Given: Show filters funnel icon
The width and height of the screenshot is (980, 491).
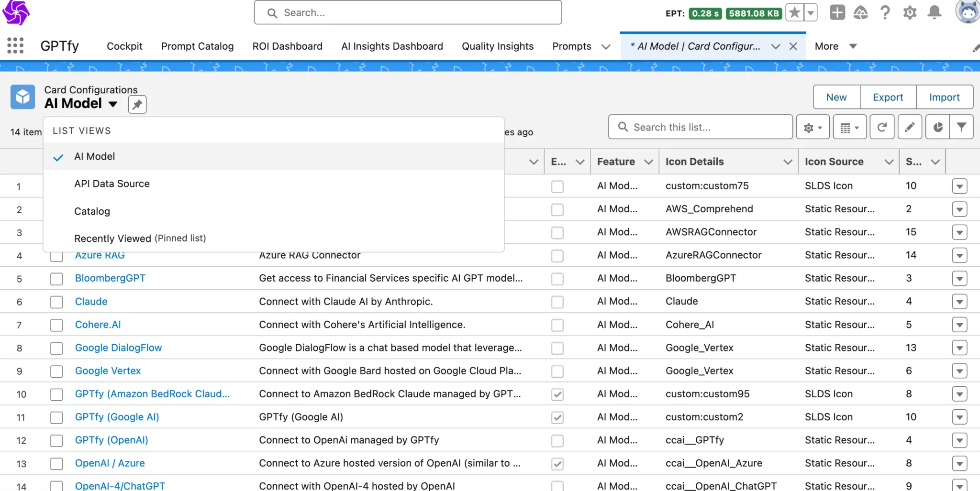Looking at the screenshot, I should (961, 127).
